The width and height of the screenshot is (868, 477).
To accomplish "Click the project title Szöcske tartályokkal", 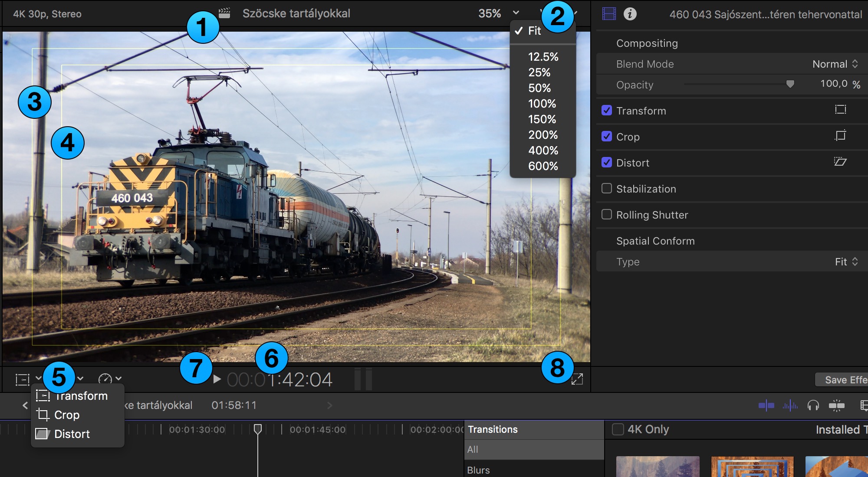I will [296, 13].
